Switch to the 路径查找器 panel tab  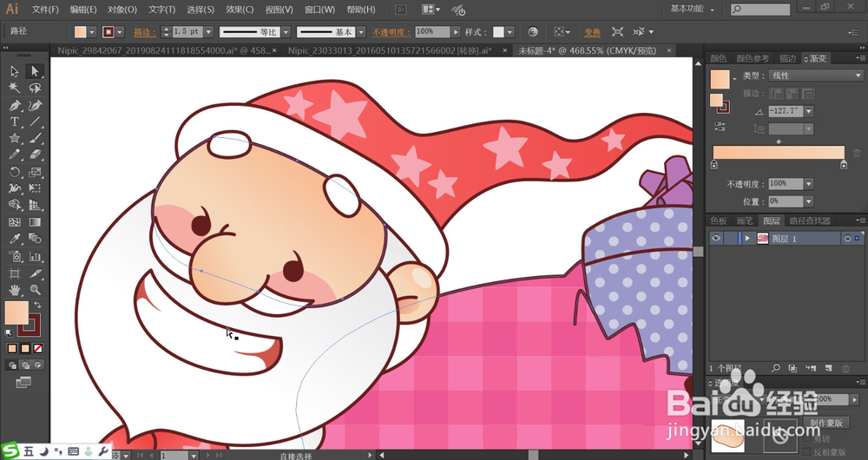coord(810,220)
